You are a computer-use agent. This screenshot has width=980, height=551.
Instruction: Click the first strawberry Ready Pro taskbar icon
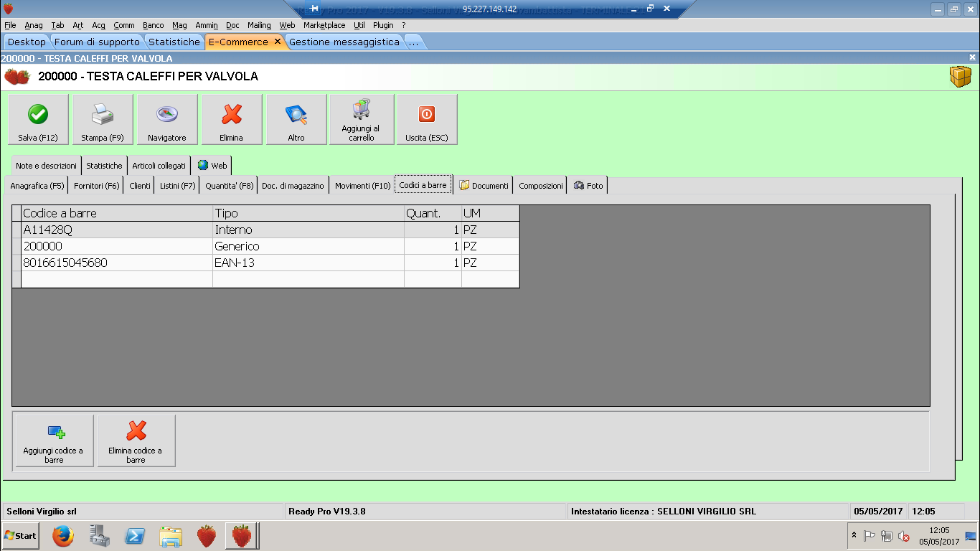click(x=207, y=536)
